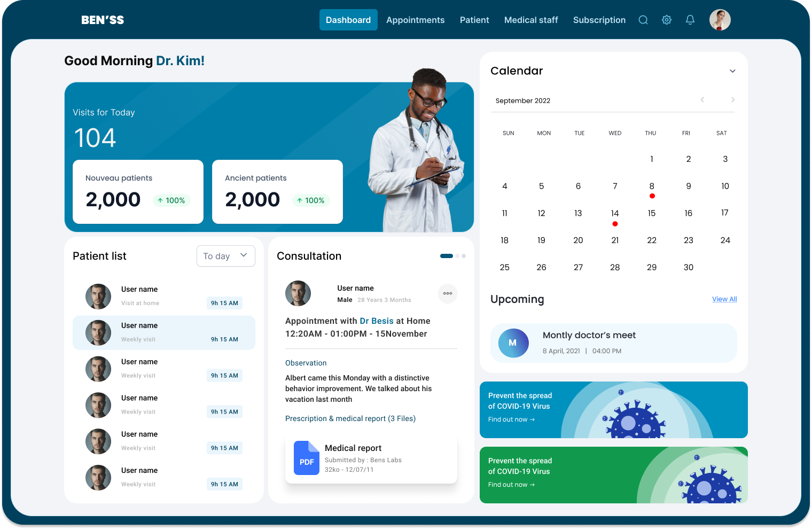Click Ancient patients 100% growth badge
This screenshot has width=812, height=529.
tap(311, 200)
